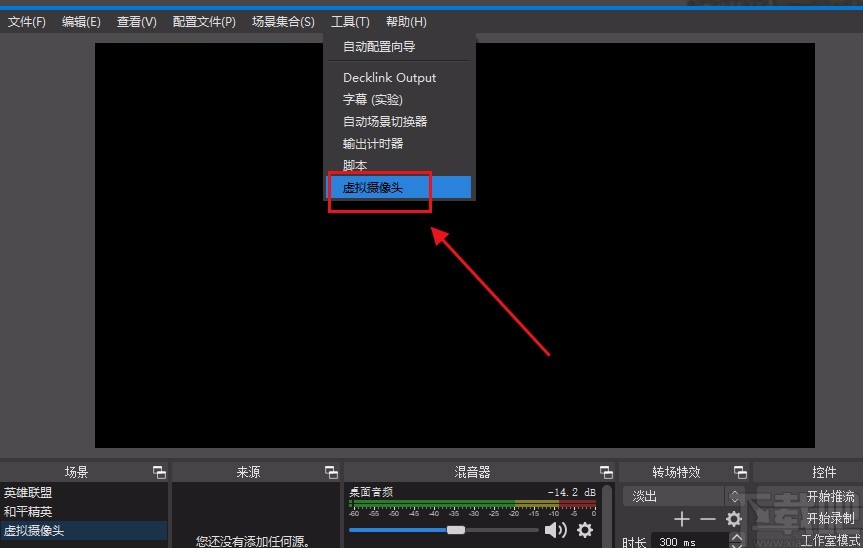The height and width of the screenshot is (548, 863).
Task: Click the 工作室模式 button
Action: pyautogui.click(x=830, y=540)
